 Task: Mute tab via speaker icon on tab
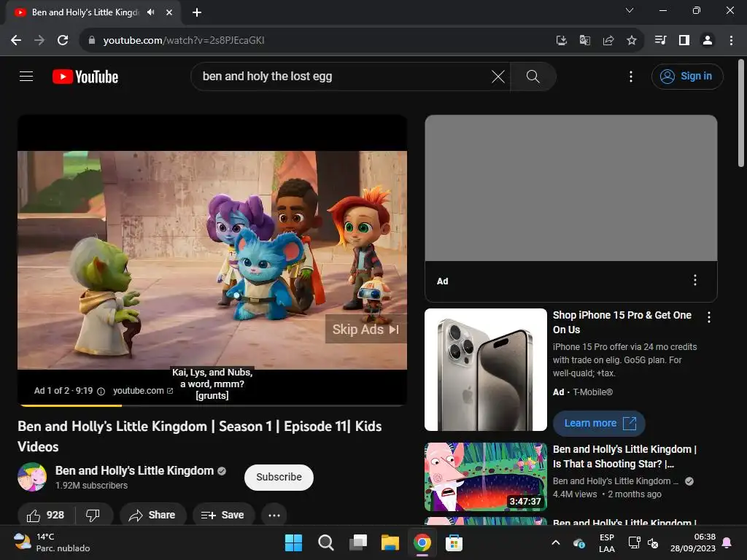coord(151,12)
